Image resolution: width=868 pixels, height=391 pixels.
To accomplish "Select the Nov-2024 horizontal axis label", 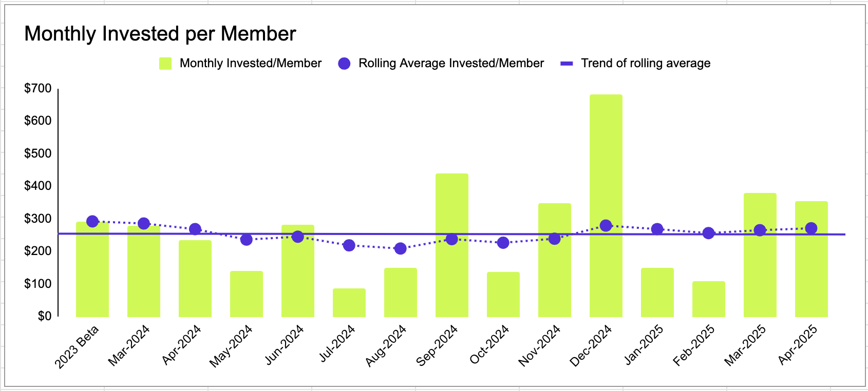I will tap(539, 346).
